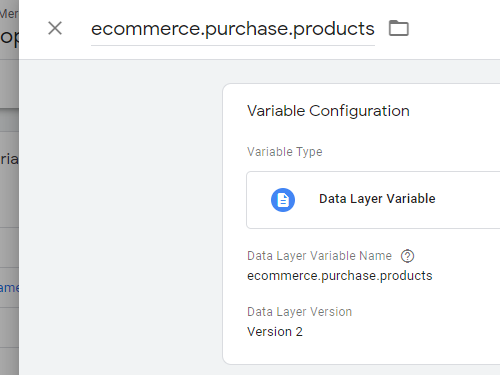Click the Variable Type label
Viewport: 500px width, 375px height.
[x=285, y=152]
